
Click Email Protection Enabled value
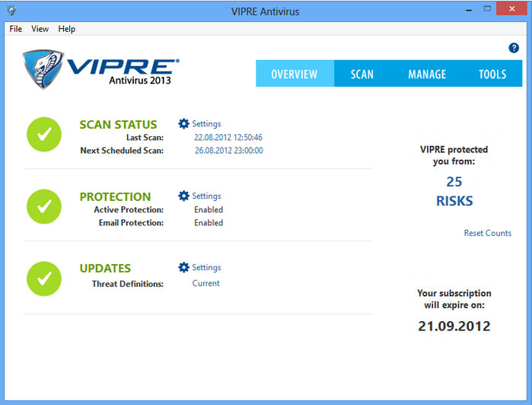pos(209,223)
